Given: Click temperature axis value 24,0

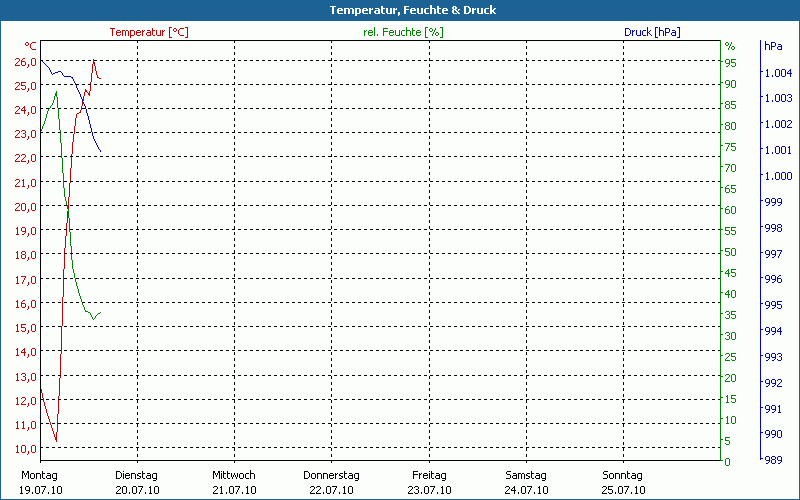Looking at the screenshot, I should pyautogui.click(x=26, y=110).
